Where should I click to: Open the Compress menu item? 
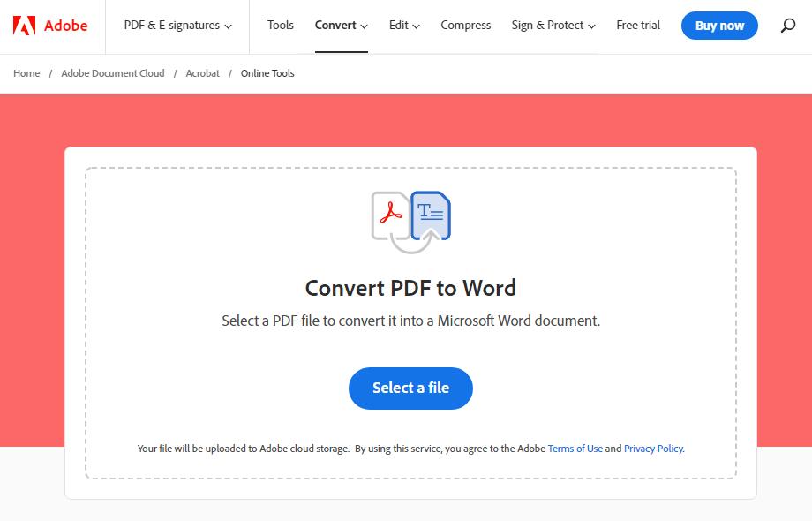click(x=465, y=26)
